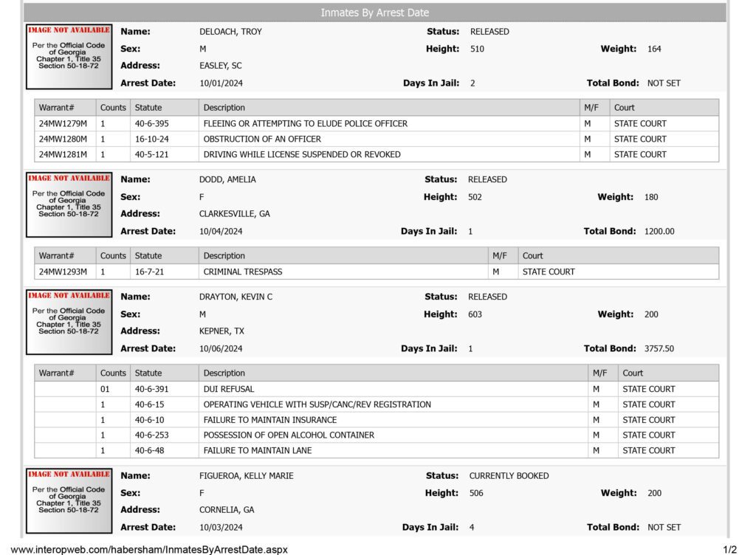Click Kelly Figueroa's unavailable image placeholder
Image resolution: width=756 pixels, height=555 pixels.
pos(69,501)
